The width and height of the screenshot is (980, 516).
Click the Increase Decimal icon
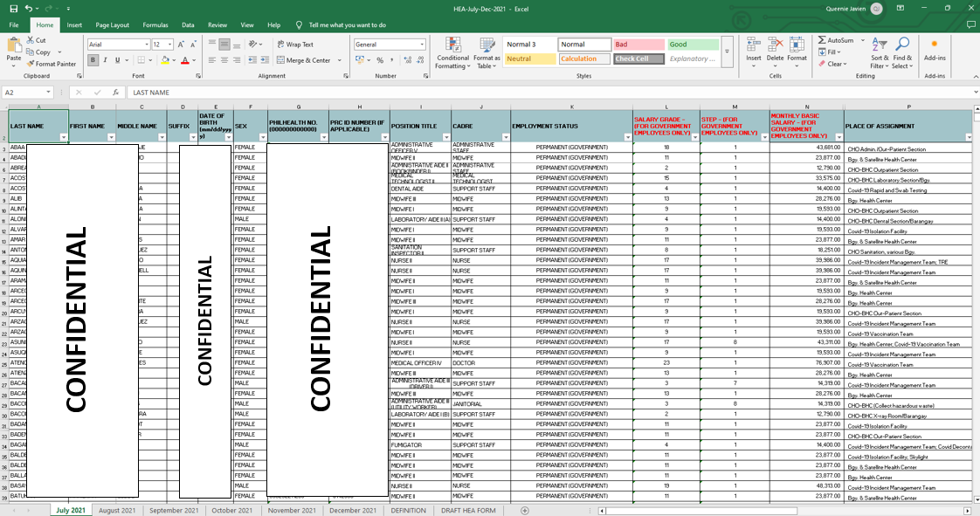point(408,60)
